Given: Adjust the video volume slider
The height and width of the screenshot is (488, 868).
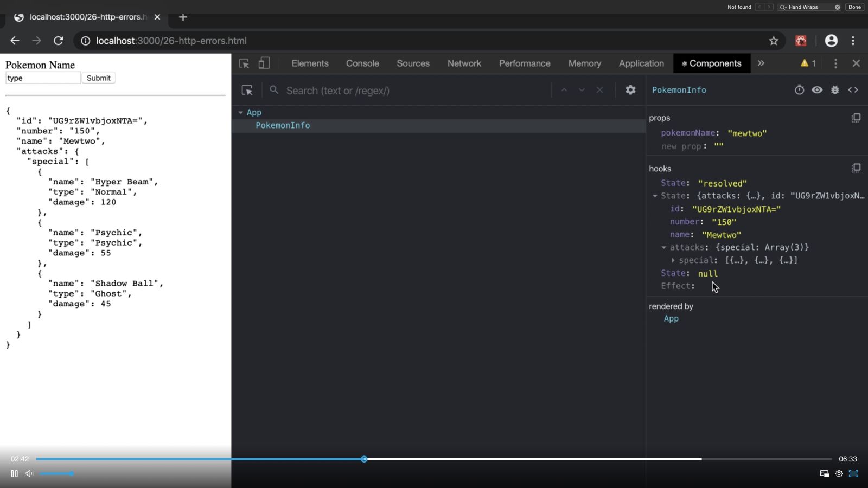Looking at the screenshot, I should pos(56,473).
